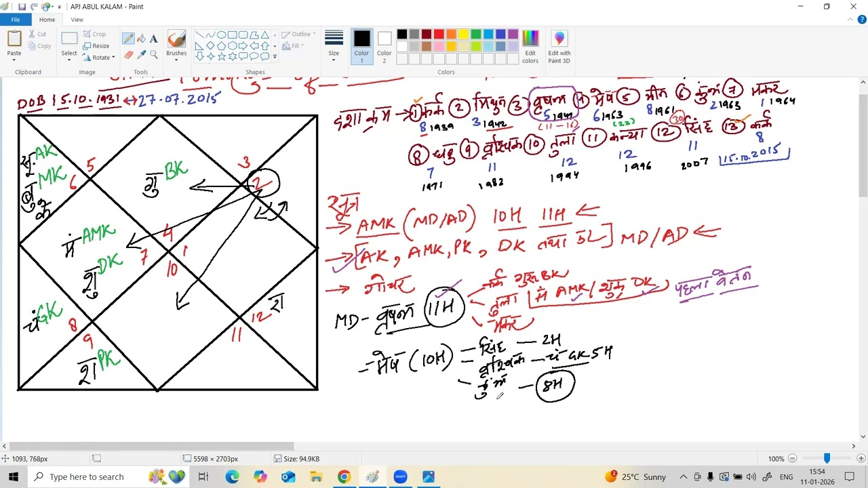
Task: Open Edit colors dialog
Action: [530, 47]
